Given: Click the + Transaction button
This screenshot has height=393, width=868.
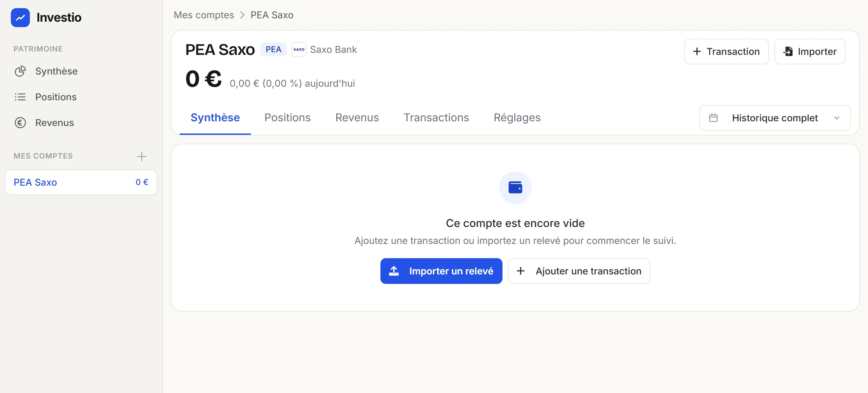Looking at the screenshot, I should pos(727,51).
